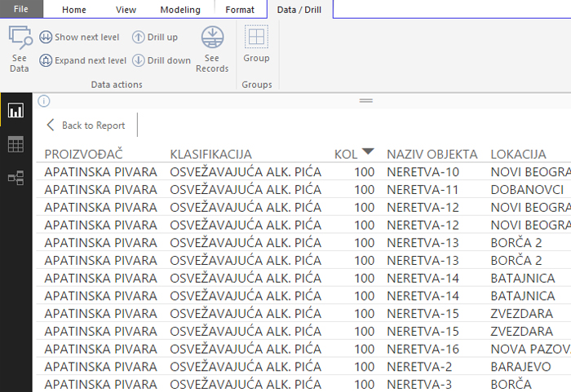The width and height of the screenshot is (571, 392).
Task: Sort by PROIZVOĐAČ column header
Action: point(82,154)
